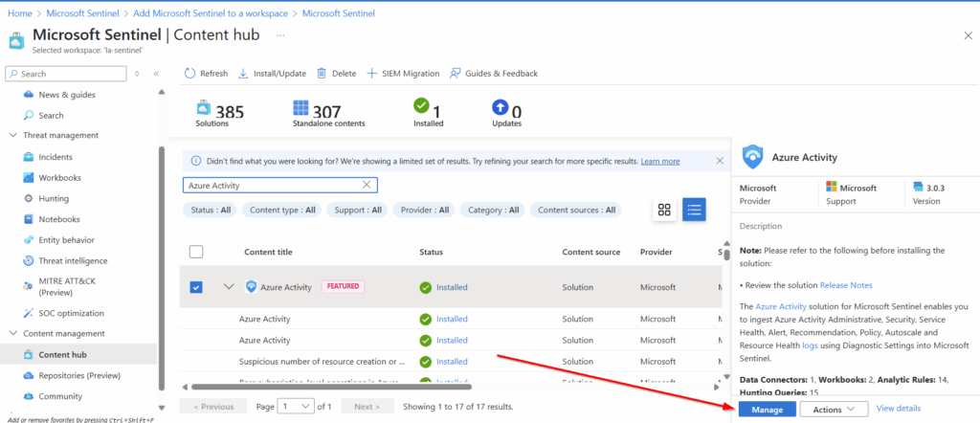Open Threat intelligence
The height and width of the screenshot is (423, 980).
[x=73, y=261]
